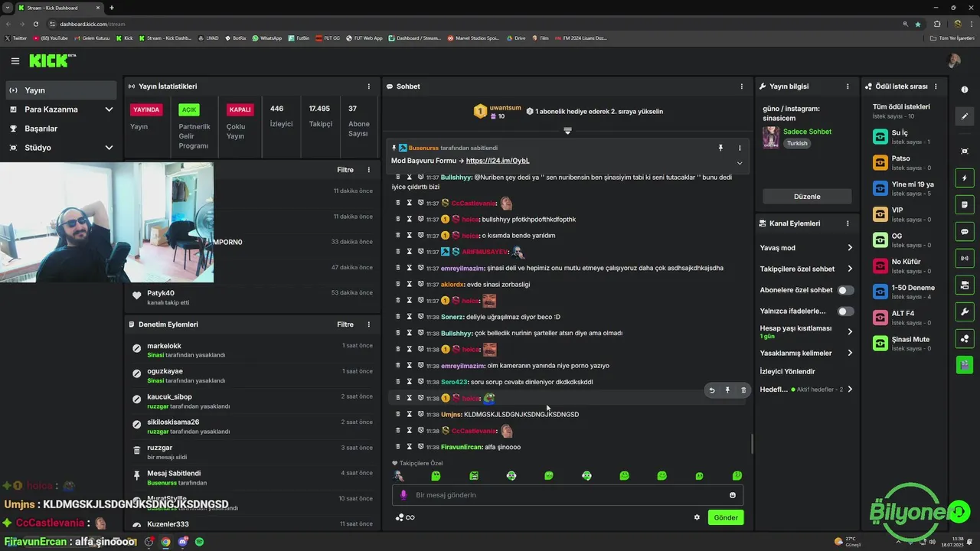The image size is (980, 551).
Task: Toggle the chat bubble widget in right toolbar
Action: coord(965,231)
